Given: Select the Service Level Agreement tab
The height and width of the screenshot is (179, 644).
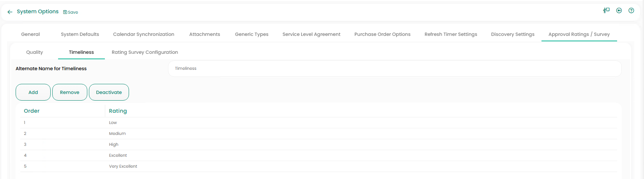Looking at the screenshot, I should 311,34.
